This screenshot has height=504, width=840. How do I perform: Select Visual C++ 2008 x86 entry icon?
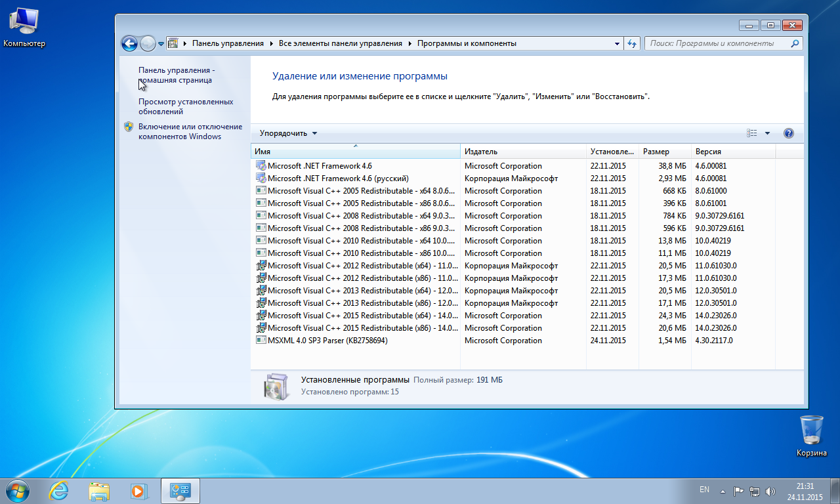pyautogui.click(x=261, y=228)
